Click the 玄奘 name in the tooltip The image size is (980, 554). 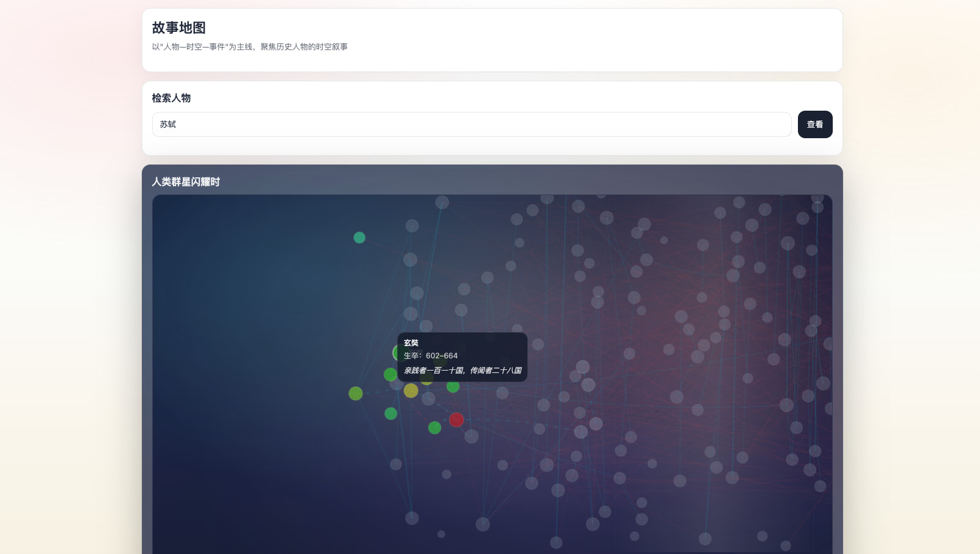[x=411, y=343]
